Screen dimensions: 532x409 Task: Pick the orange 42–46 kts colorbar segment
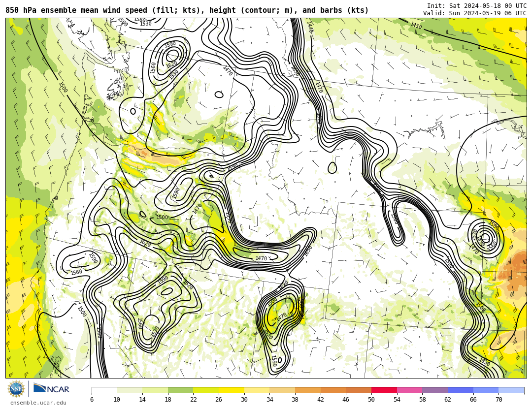333,390
